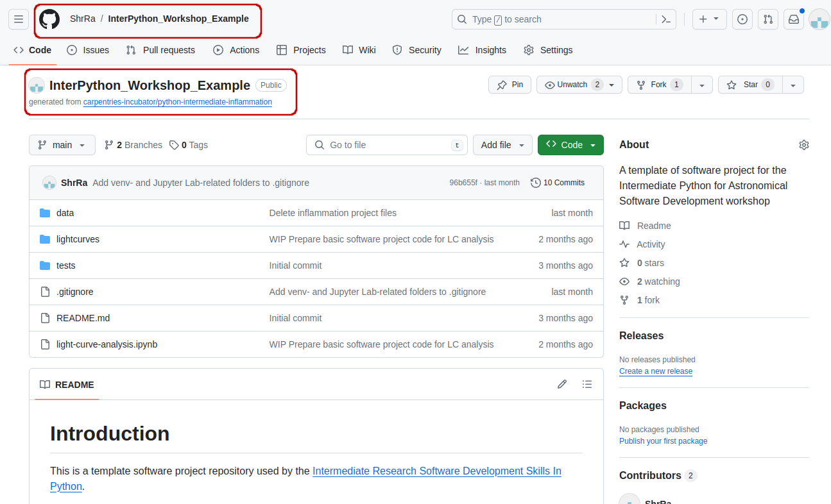The width and height of the screenshot is (831, 504).
Task: Open repository About settings gear
Action: coord(804,145)
